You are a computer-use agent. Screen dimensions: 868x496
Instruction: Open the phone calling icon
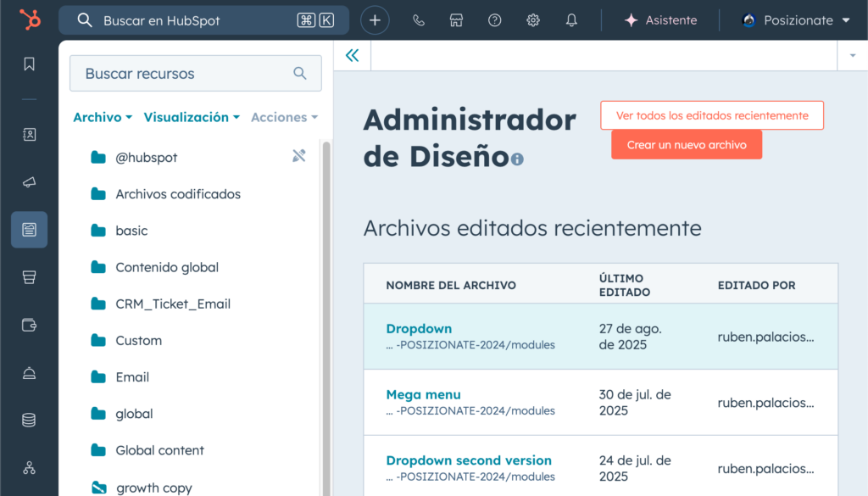point(419,20)
